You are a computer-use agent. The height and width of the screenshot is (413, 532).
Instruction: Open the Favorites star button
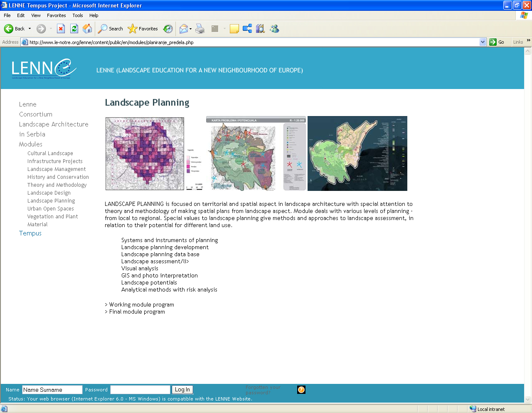(143, 29)
